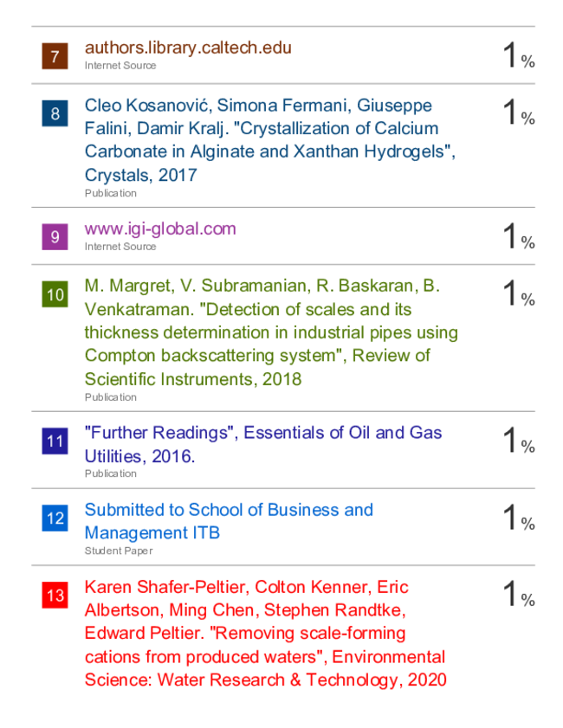The width and height of the screenshot is (563, 728).
Task: Open Further Readings Oil and Gas entry
Action: pos(263,444)
